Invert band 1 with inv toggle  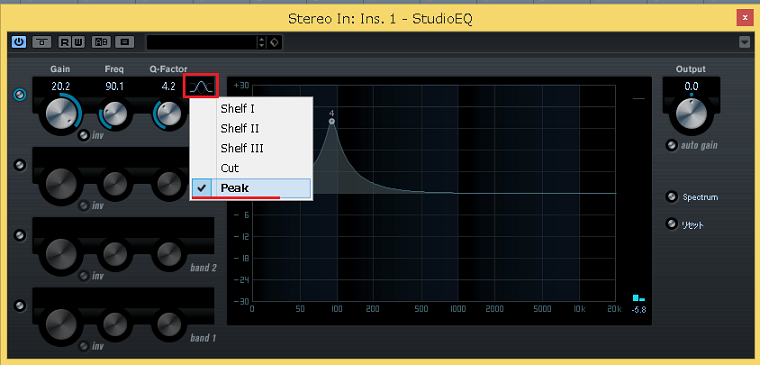point(84,346)
